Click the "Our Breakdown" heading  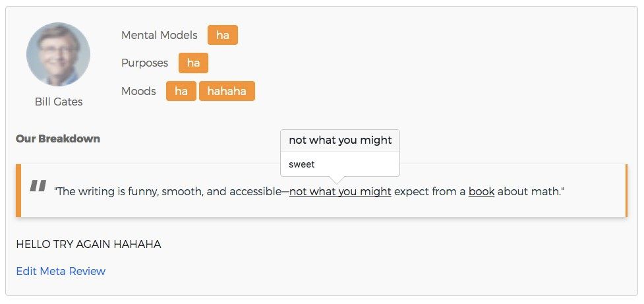coord(58,139)
